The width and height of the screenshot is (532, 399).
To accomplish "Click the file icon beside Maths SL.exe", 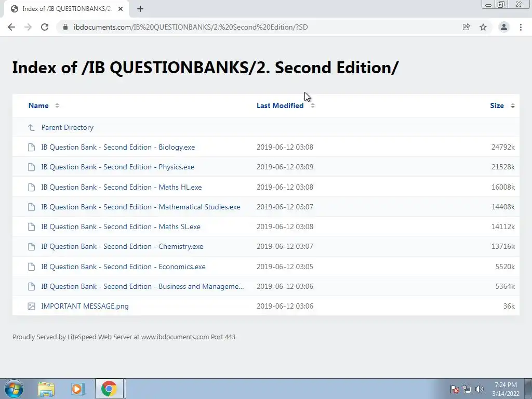I will pyautogui.click(x=31, y=227).
